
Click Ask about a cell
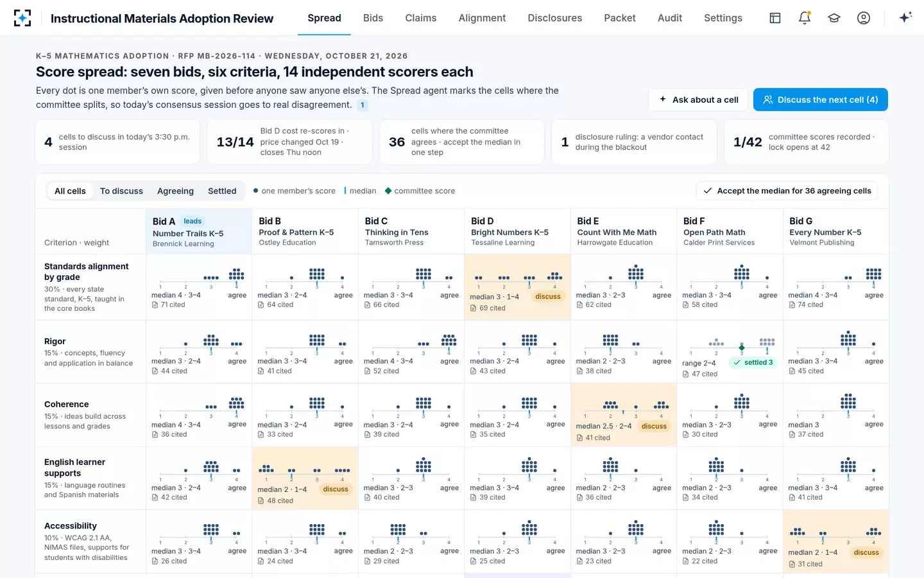pos(698,100)
